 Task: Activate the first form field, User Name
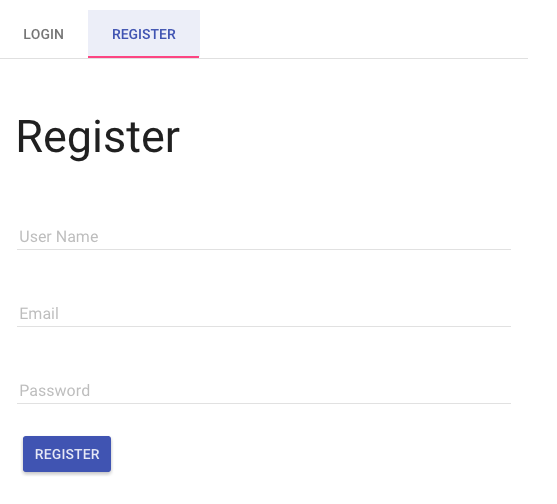point(264,237)
